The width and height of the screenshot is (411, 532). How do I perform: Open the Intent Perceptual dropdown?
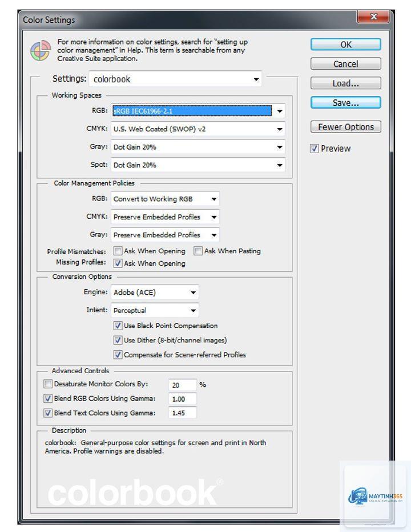155,310
